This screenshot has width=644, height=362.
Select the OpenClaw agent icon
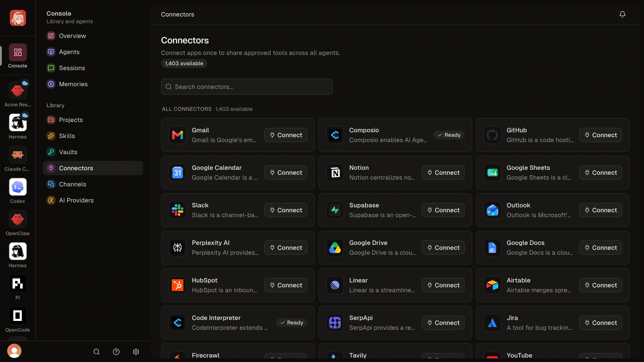(x=17, y=219)
